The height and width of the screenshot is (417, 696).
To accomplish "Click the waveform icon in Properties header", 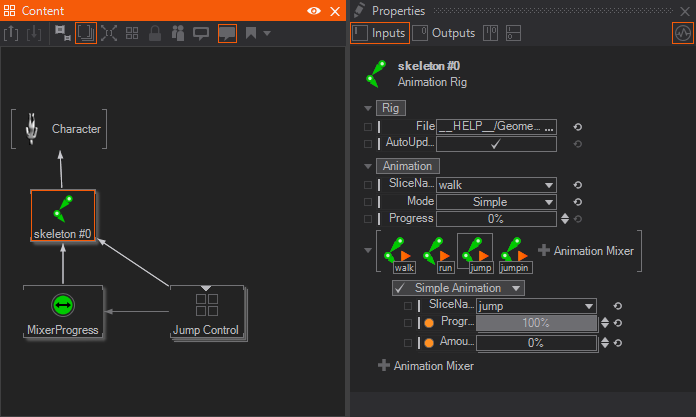I will (682, 33).
